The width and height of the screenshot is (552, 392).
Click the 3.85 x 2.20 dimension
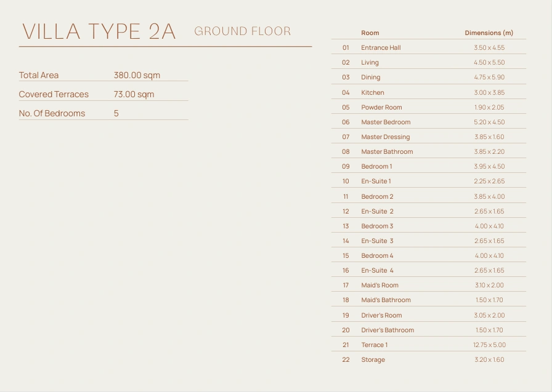click(489, 151)
